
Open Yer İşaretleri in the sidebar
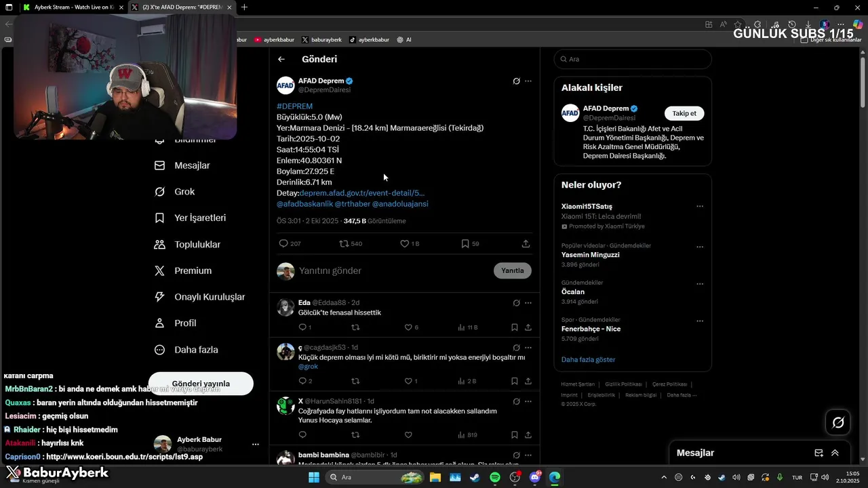click(x=190, y=218)
